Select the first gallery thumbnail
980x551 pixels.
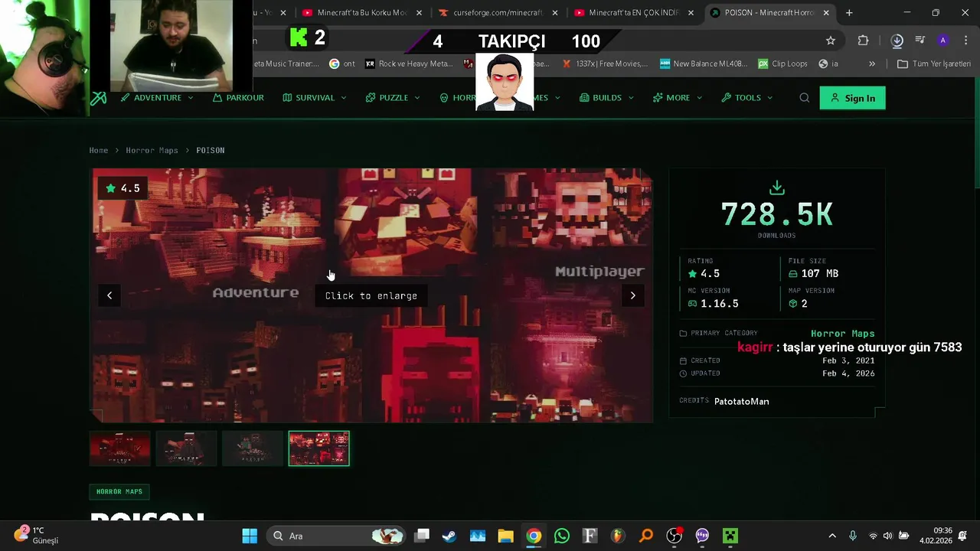coord(120,448)
